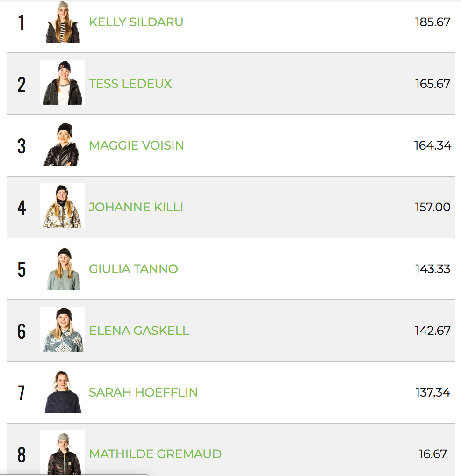Screen dimensions: 461x476
Task: Select the Johanne Killi name link
Action: pos(136,207)
